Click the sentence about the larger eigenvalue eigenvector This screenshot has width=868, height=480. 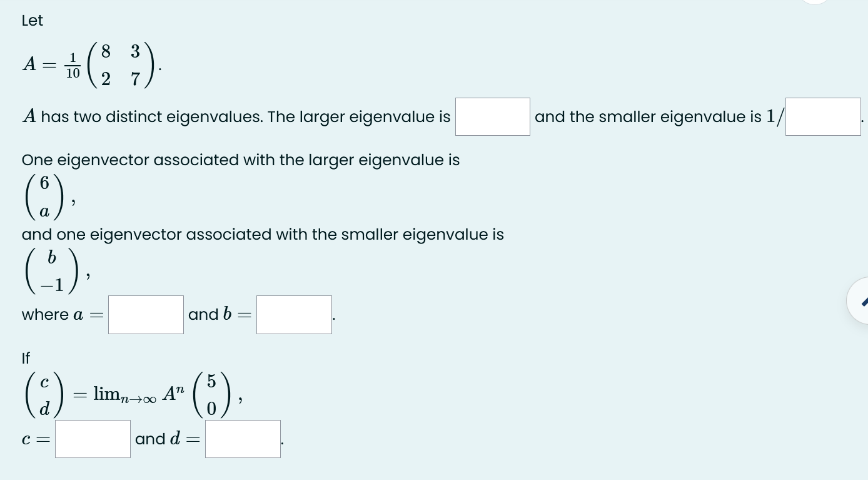[240, 160]
